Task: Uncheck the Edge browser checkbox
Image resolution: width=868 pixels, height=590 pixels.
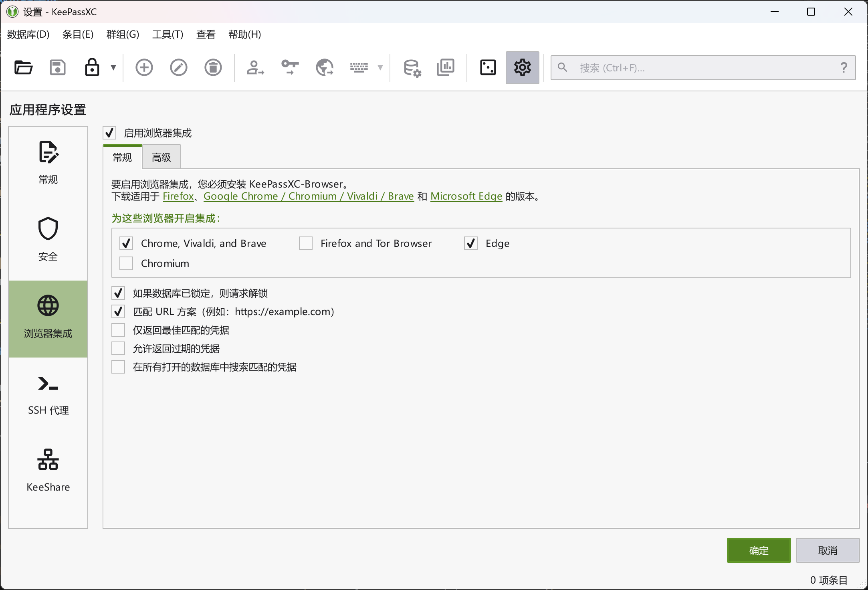Action: (x=471, y=243)
